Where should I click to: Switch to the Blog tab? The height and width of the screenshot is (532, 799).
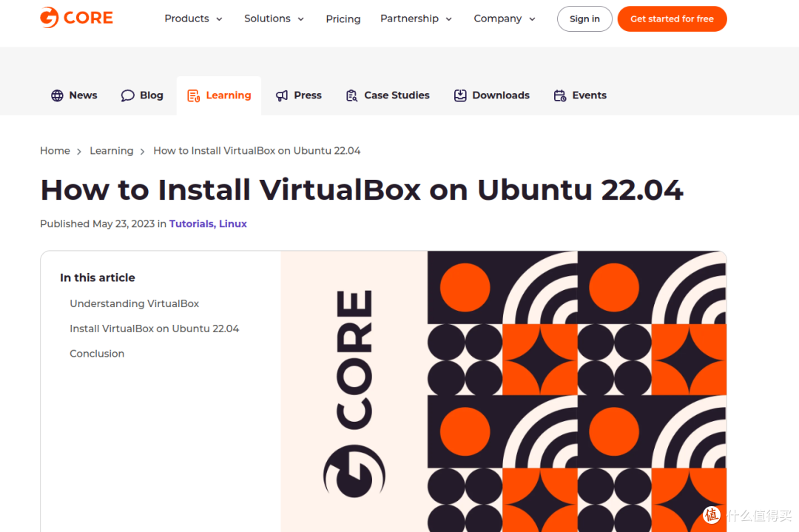click(141, 95)
